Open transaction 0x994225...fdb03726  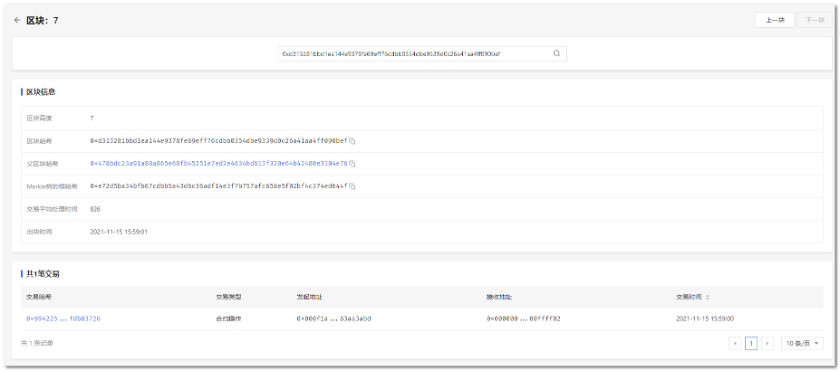63,318
